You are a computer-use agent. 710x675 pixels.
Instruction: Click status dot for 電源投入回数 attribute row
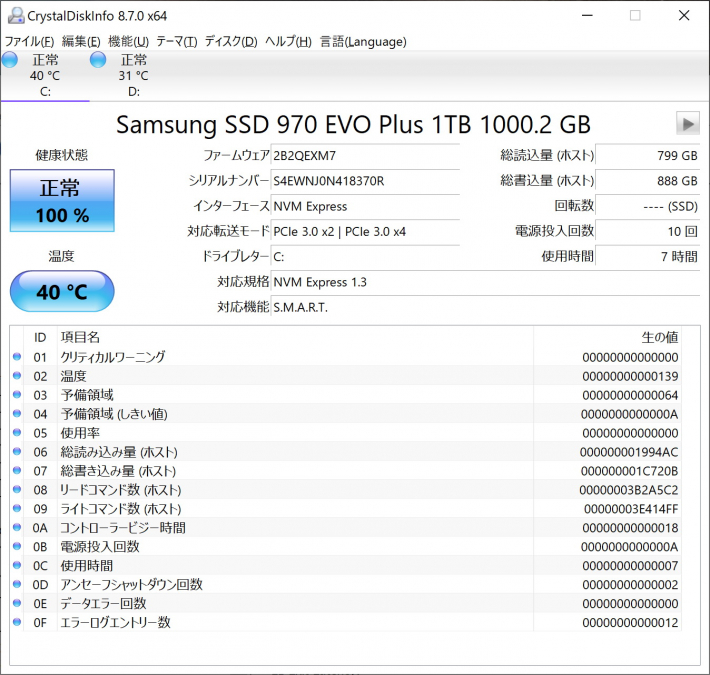[x=16, y=547]
